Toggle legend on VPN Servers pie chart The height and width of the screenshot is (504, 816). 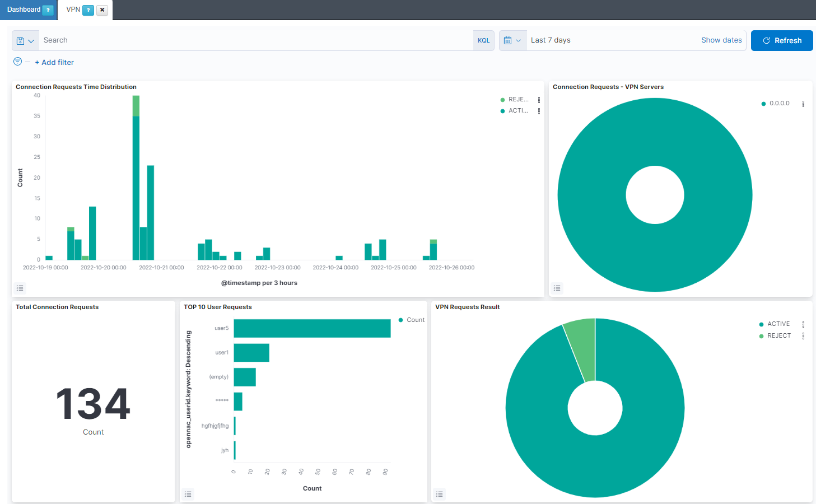point(557,288)
